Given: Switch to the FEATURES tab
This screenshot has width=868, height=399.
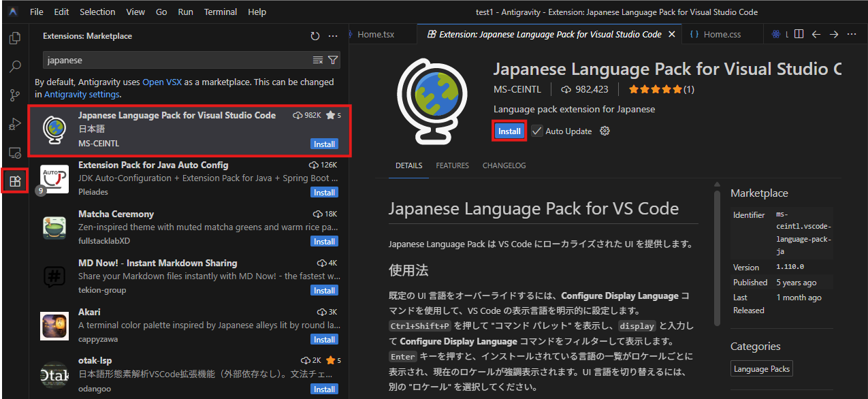Looking at the screenshot, I should tap(453, 165).
